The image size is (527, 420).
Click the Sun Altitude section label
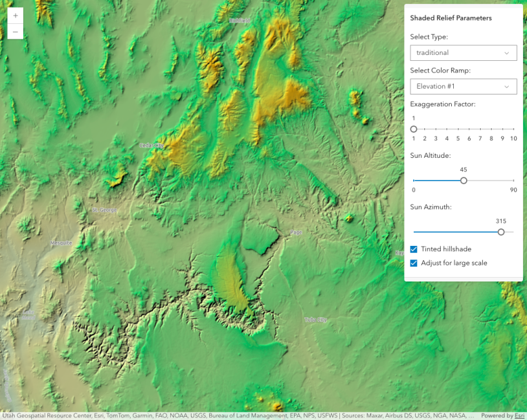click(x=431, y=155)
